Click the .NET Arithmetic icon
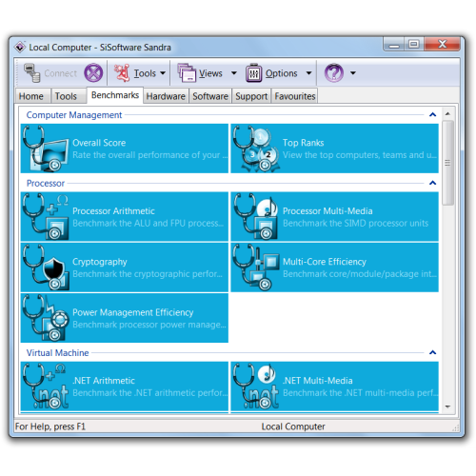 click(x=46, y=387)
